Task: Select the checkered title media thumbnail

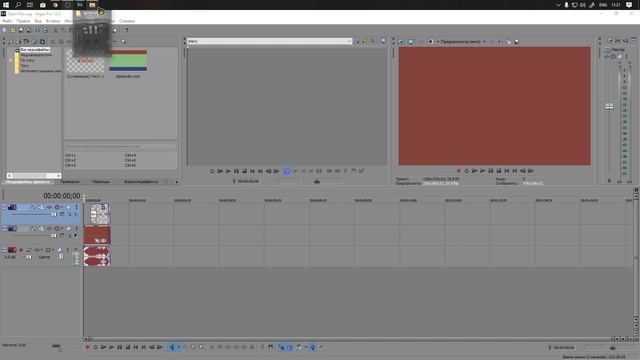Action: [x=85, y=62]
